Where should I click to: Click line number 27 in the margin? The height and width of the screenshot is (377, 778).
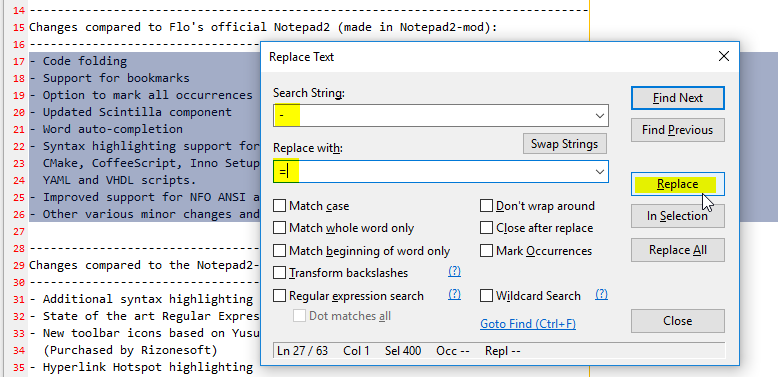tap(19, 232)
